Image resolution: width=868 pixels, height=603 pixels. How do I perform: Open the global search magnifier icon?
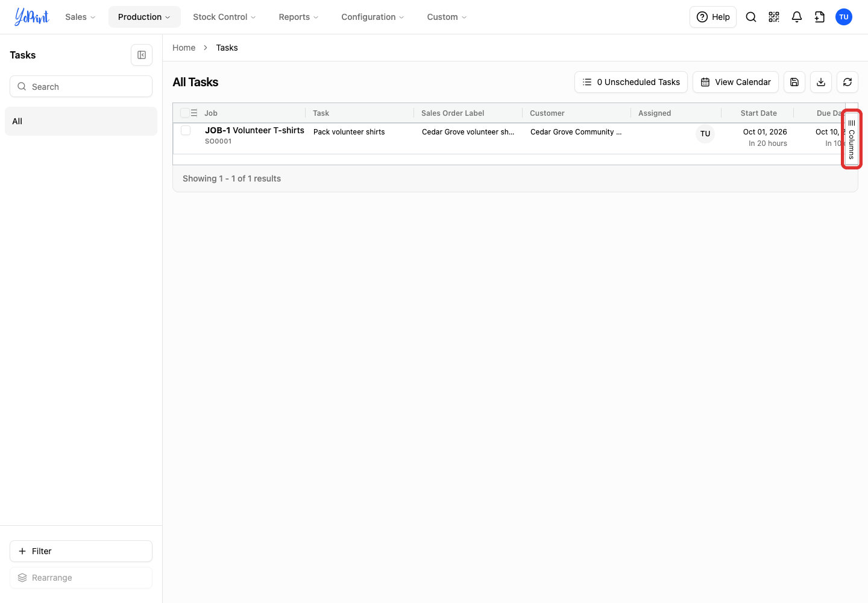(751, 17)
